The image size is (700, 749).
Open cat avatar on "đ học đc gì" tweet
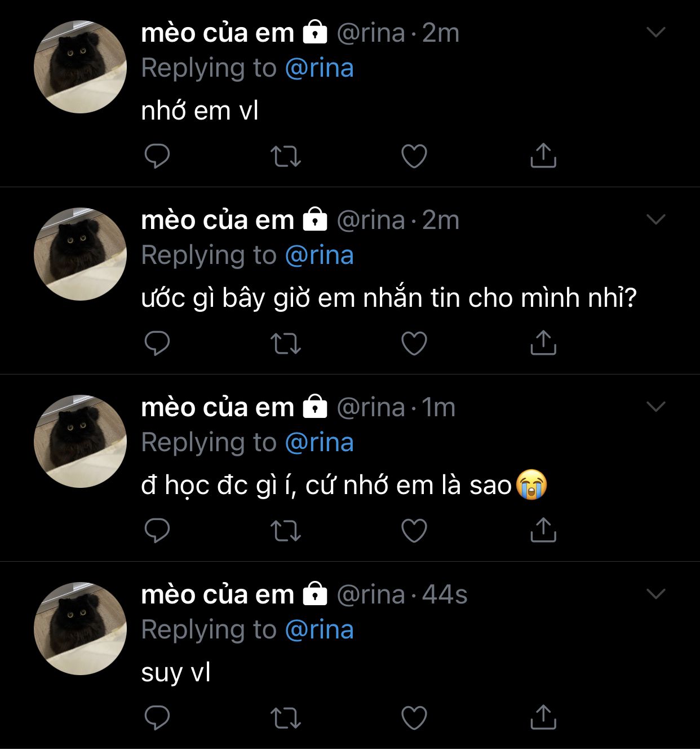tap(80, 441)
